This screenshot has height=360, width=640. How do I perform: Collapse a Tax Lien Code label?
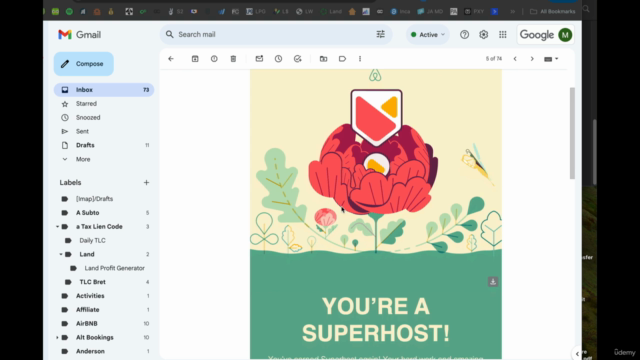click(x=57, y=227)
